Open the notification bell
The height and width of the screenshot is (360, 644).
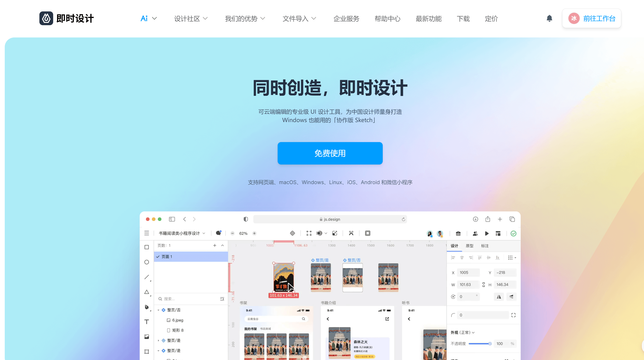point(549,18)
